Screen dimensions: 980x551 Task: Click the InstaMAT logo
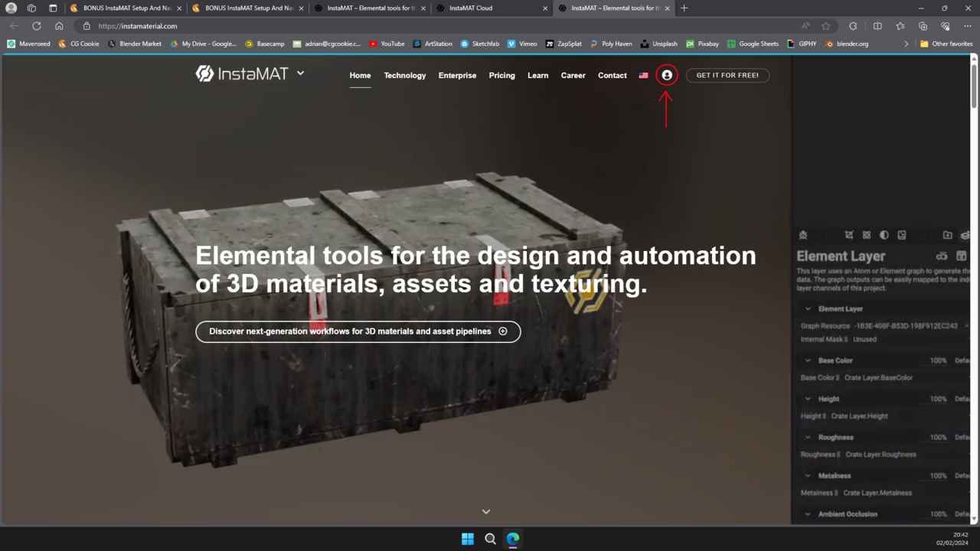pyautogui.click(x=242, y=73)
